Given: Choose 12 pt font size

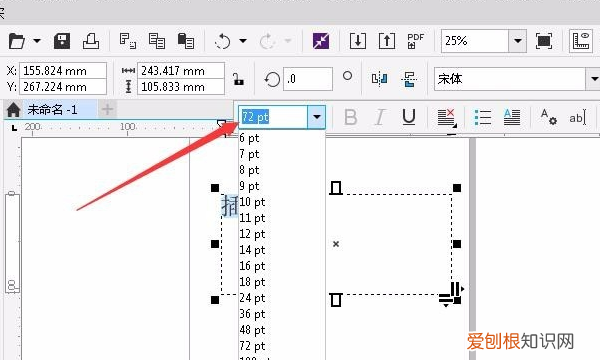Looking at the screenshot, I should pyautogui.click(x=282, y=234).
